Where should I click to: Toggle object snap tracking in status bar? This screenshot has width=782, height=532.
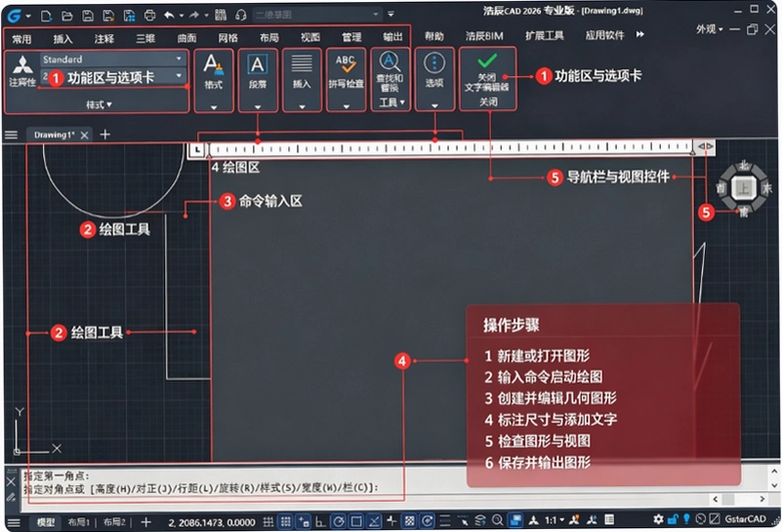coord(374,521)
